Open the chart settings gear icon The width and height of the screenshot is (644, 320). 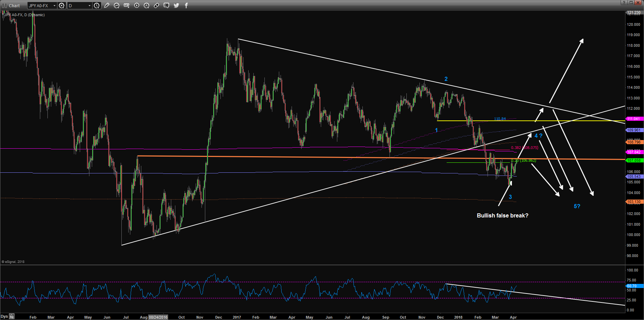[x=62, y=6]
